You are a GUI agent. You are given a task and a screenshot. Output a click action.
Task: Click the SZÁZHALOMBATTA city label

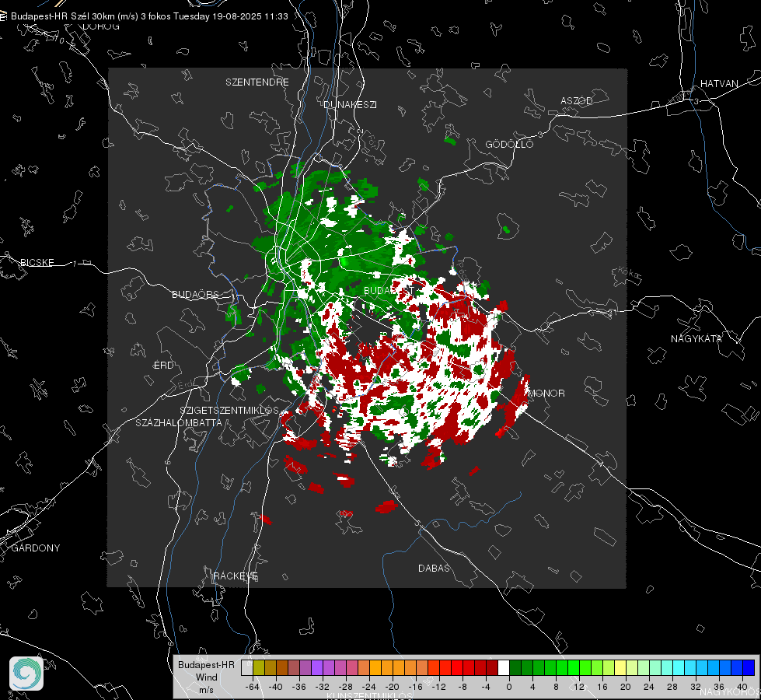coord(179,422)
